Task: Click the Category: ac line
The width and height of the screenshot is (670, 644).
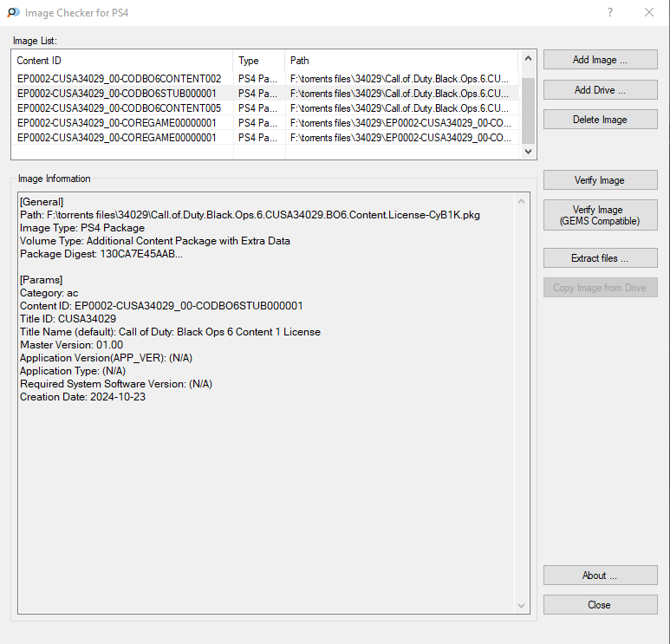Action: point(49,293)
